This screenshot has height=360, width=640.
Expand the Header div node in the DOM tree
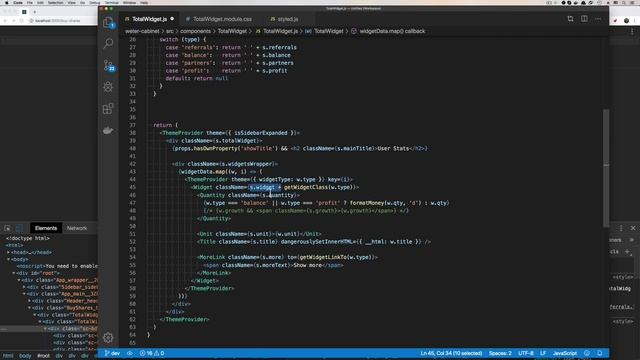point(29,301)
